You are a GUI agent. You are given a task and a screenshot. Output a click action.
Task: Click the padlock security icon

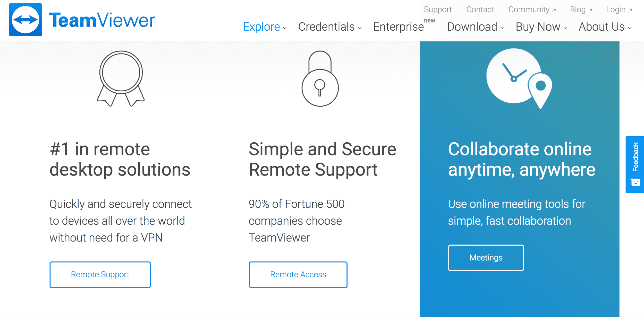tap(320, 78)
